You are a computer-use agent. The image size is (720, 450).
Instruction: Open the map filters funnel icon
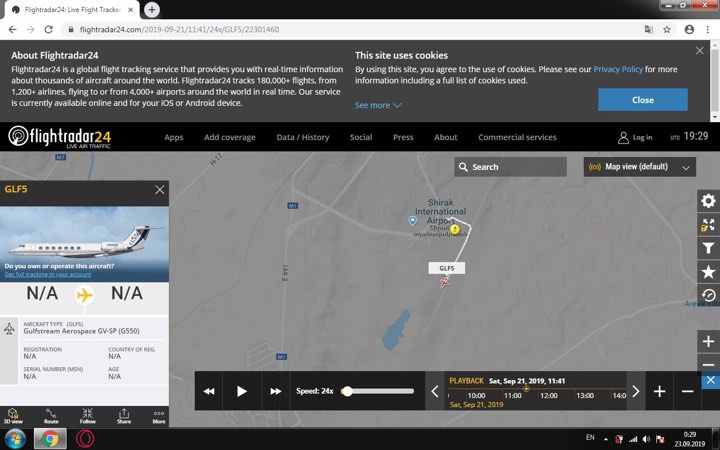click(x=708, y=248)
